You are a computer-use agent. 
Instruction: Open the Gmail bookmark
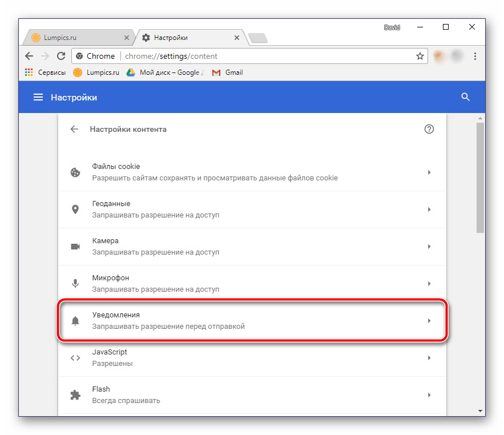pos(228,72)
